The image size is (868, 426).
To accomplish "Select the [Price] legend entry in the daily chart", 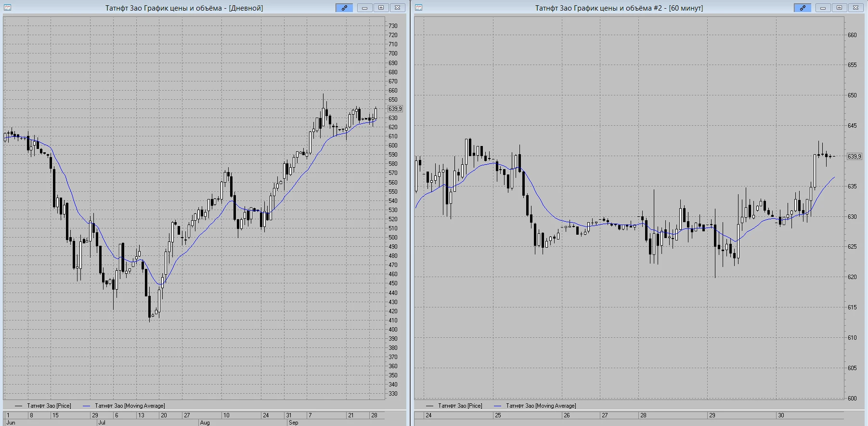I will click(x=43, y=406).
